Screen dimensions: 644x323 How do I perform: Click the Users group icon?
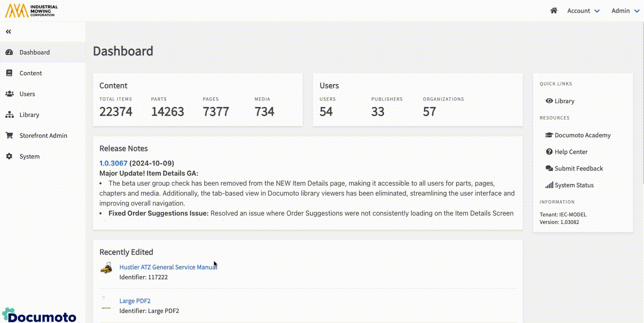(9, 94)
